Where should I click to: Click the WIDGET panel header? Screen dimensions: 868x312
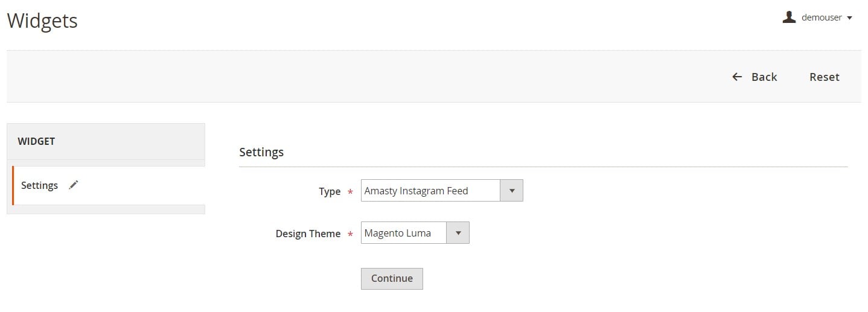(x=106, y=141)
